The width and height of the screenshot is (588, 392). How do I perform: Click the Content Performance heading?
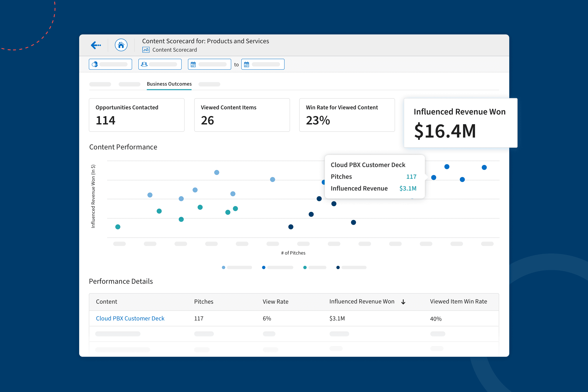click(123, 147)
